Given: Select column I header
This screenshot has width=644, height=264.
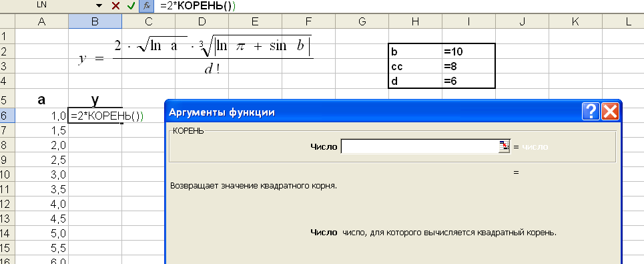Looking at the screenshot, I should tap(469, 22).
